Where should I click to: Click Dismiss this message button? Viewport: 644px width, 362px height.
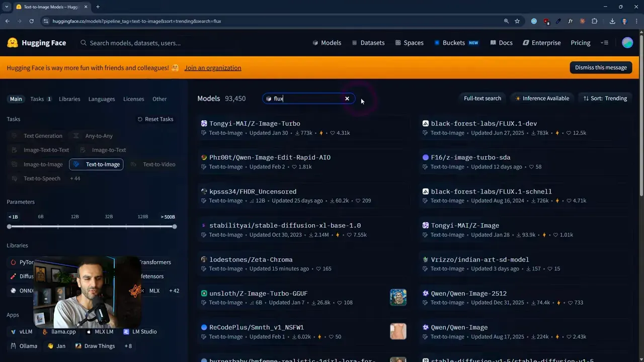(601, 67)
